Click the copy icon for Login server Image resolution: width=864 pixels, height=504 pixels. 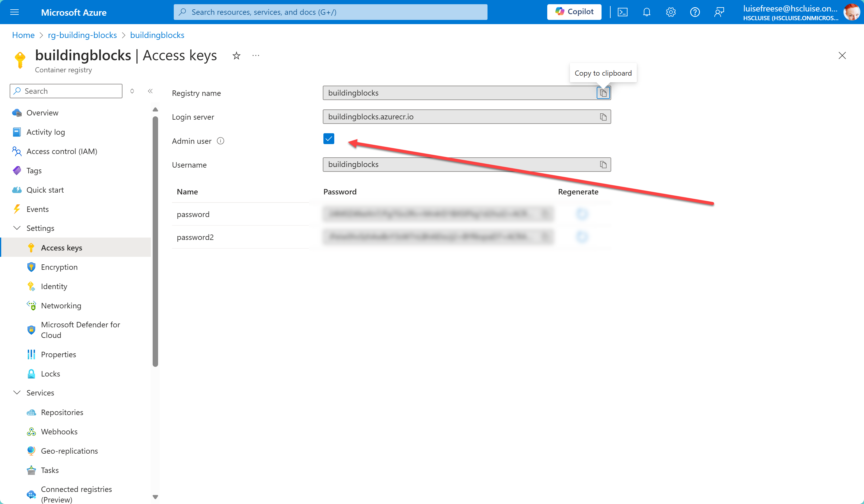point(603,117)
